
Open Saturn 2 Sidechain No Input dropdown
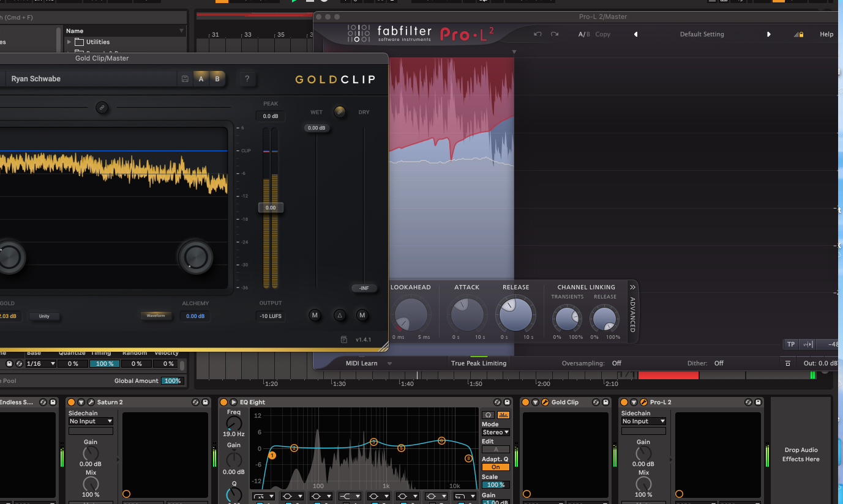(x=91, y=421)
